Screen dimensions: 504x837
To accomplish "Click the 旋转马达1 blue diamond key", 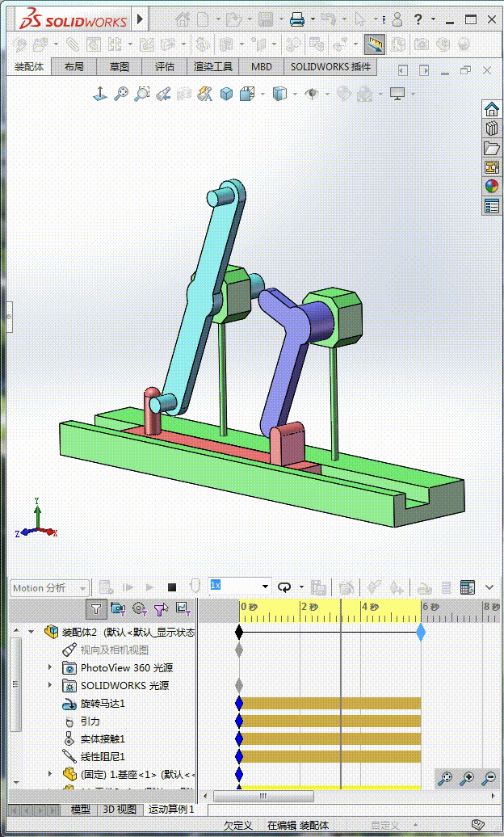I will coord(239,704).
